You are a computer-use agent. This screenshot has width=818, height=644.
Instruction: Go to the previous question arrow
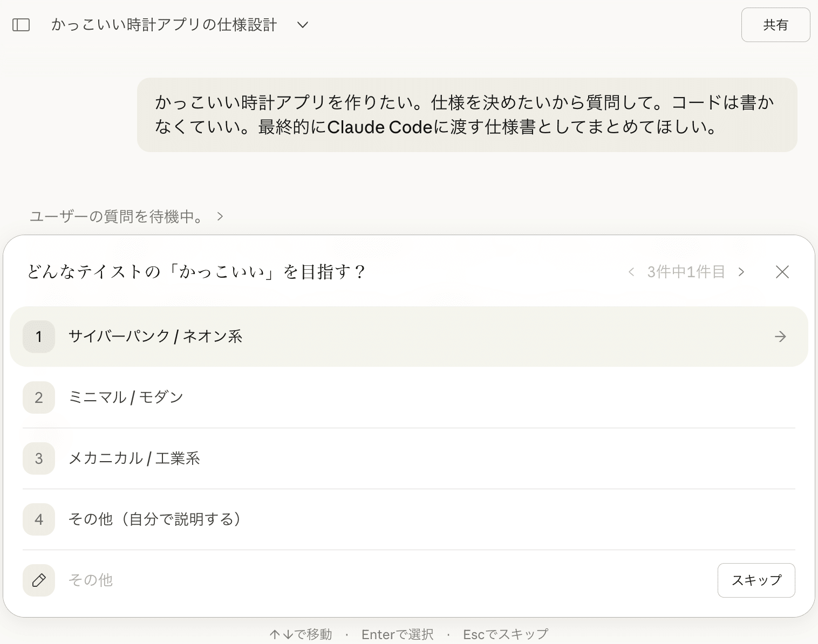coord(631,272)
